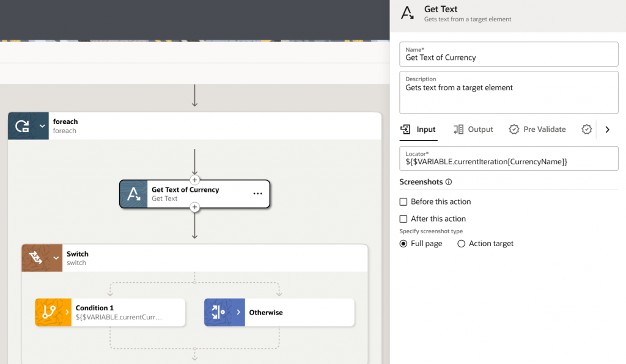Expand the Condition 1 chevron

[67, 312]
